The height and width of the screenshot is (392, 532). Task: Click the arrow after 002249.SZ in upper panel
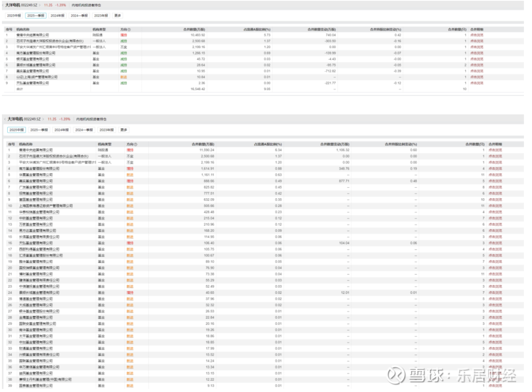coord(40,5)
